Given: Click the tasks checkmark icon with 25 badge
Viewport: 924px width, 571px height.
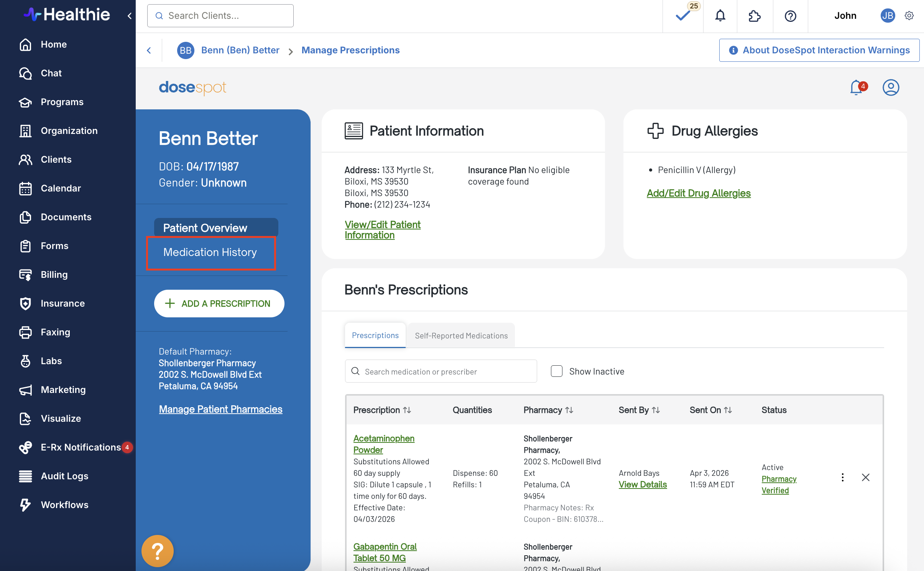Looking at the screenshot, I should coord(683,16).
